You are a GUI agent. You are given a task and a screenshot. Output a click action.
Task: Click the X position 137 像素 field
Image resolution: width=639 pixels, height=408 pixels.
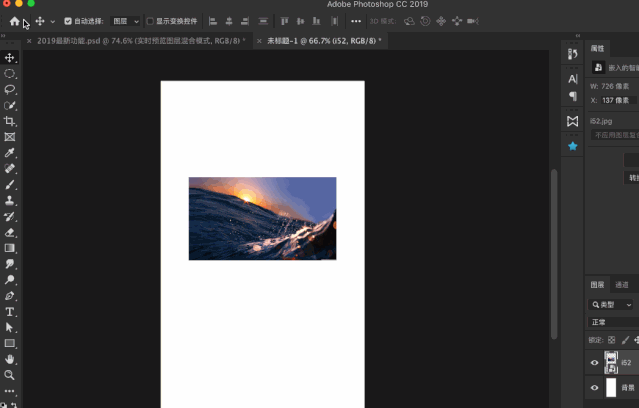tap(619, 100)
